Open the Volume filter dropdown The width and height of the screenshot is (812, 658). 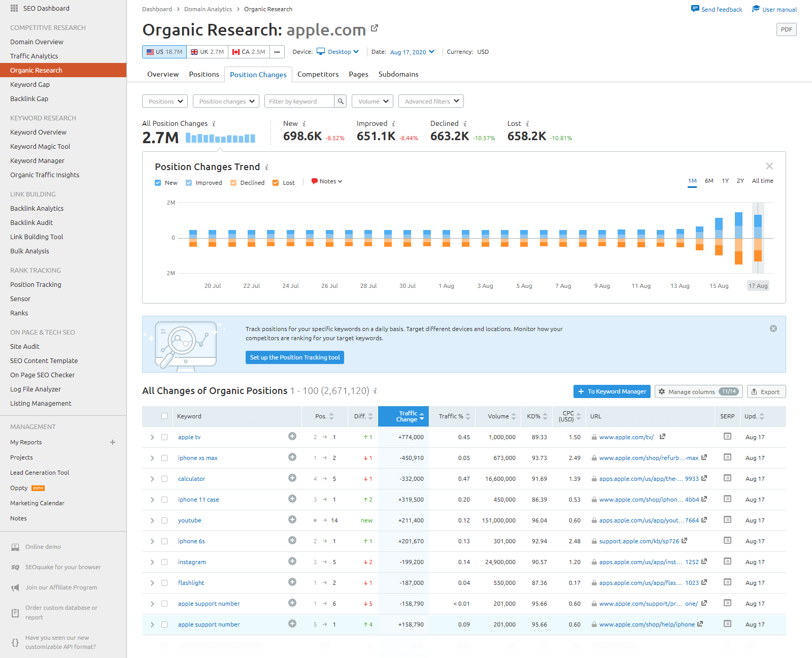click(373, 101)
